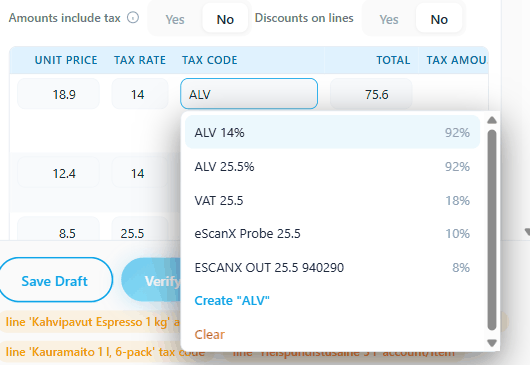The image size is (530, 365).
Task: Click the info icon beside Amounts include tax
Action: 133,18
